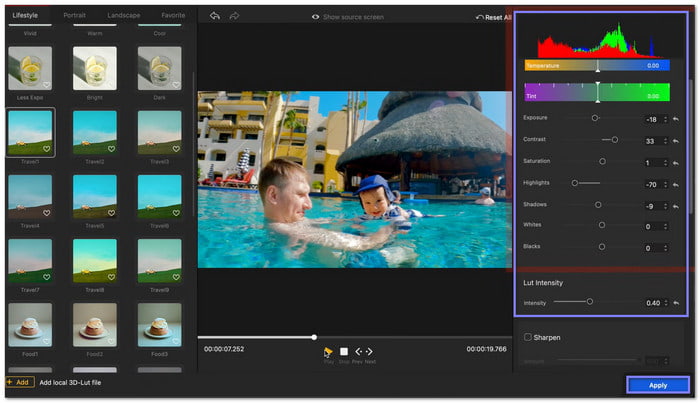Reset the Saturation value with its arrow
Viewport: 700px width, 403px height.
[676, 162]
